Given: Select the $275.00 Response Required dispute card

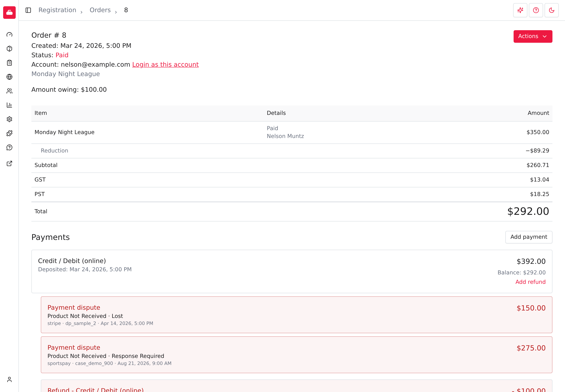Looking at the screenshot, I should (x=296, y=355).
